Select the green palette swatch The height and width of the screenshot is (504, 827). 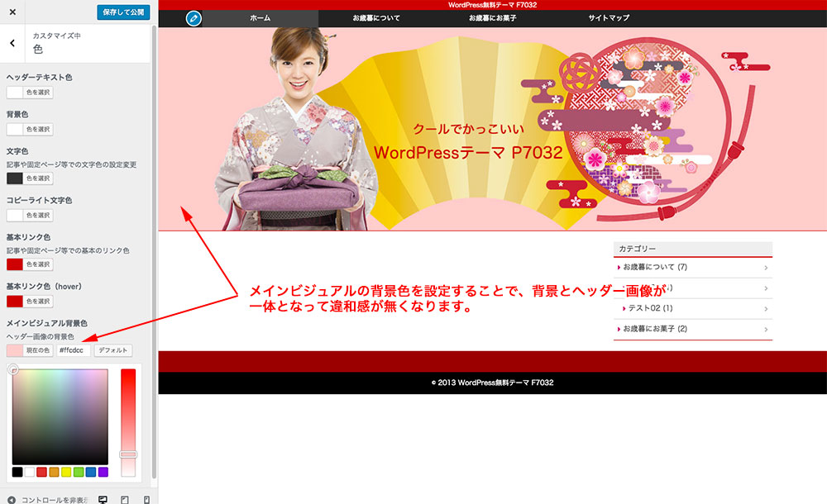[79, 472]
